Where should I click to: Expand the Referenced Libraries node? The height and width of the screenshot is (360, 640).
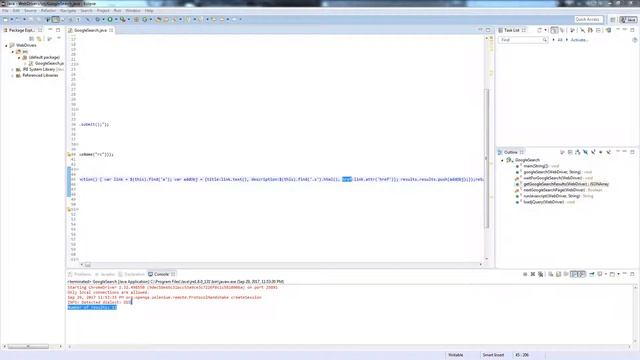coord(13,76)
